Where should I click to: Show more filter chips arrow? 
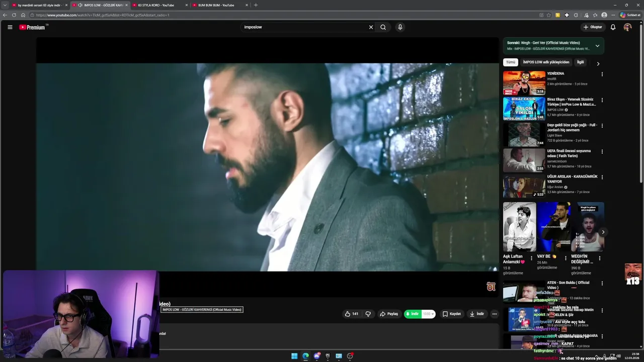[x=598, y=64]
